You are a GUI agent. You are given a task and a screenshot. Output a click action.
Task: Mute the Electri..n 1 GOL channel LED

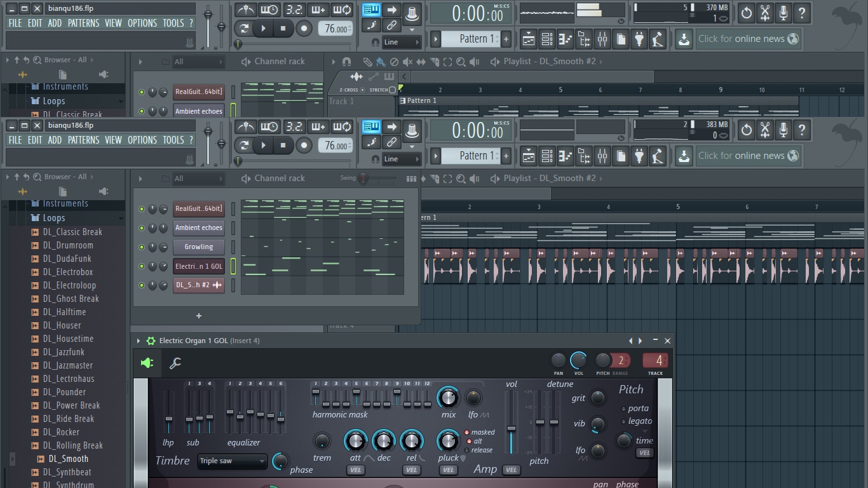tap(142, 266)
